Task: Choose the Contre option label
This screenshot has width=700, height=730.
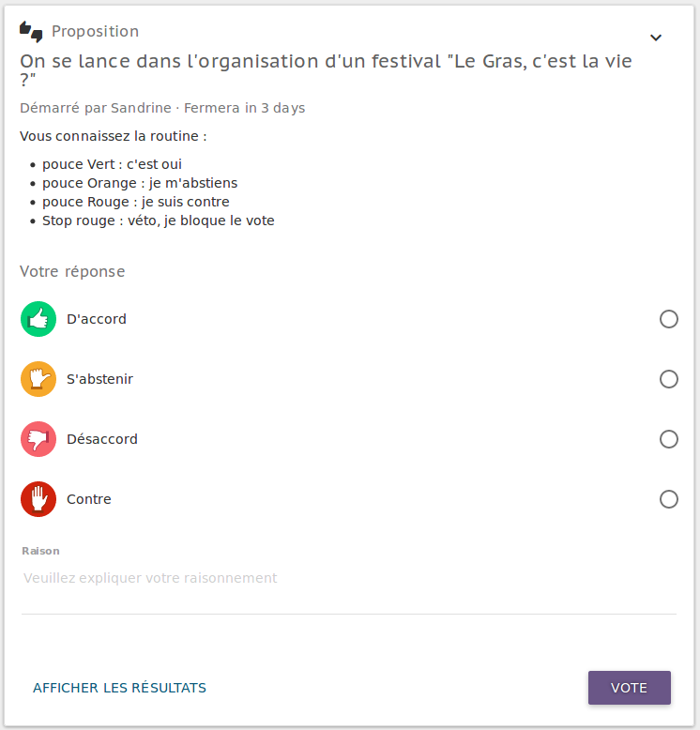Action: (89, 499)
